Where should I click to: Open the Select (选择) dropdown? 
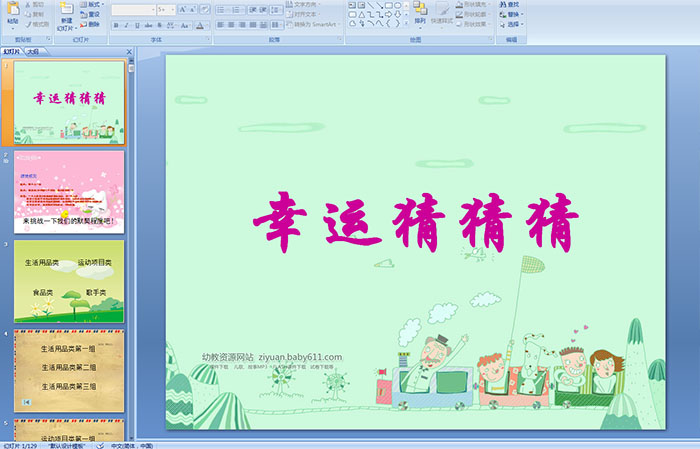[512, 24]
